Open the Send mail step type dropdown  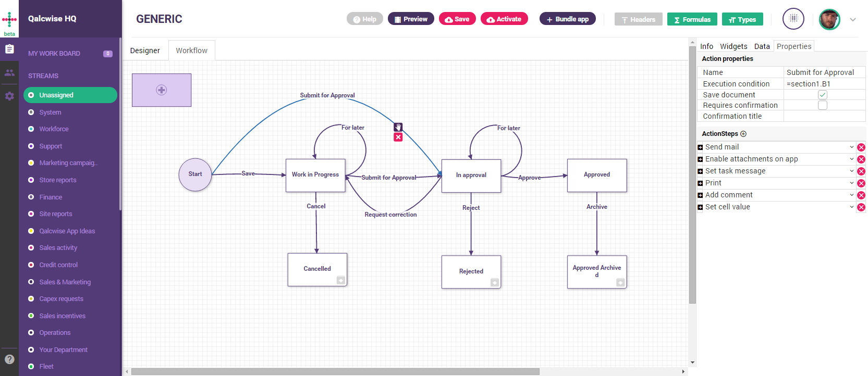tap(852, 147)
